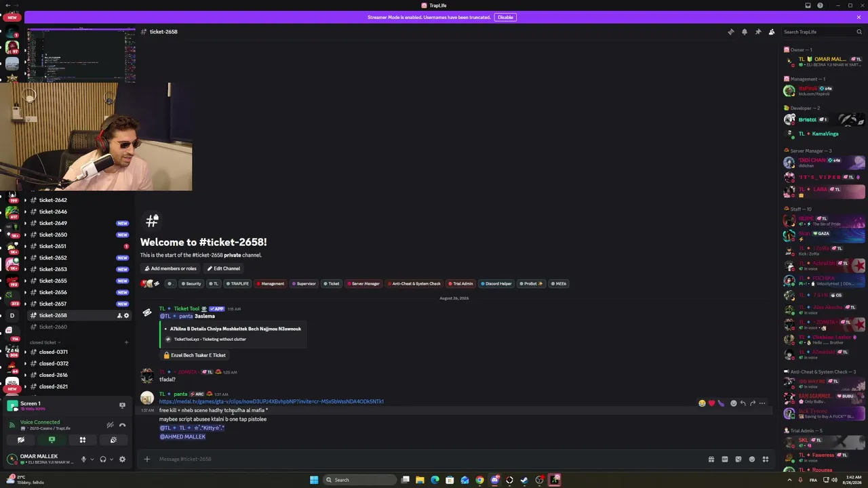The height and width of the screenshot is (488, 868).
Task: Expand the ticket-2653 channel thread arrow
Action: 25,269
